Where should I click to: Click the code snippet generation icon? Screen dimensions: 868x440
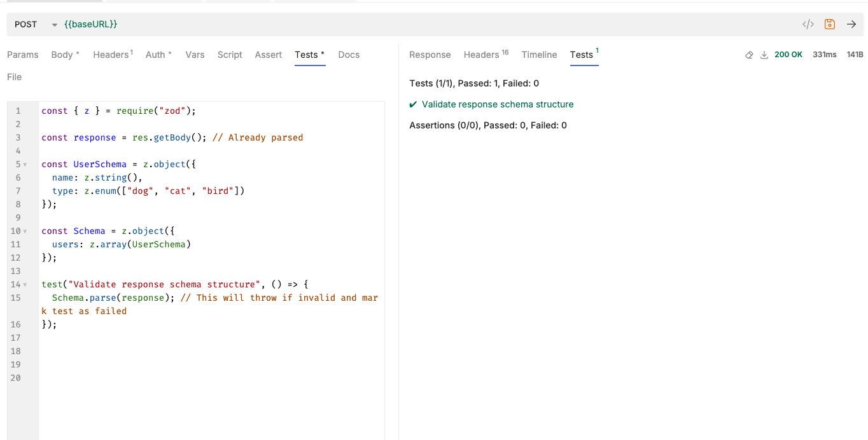pyautogui.click(x=808, y=24)
